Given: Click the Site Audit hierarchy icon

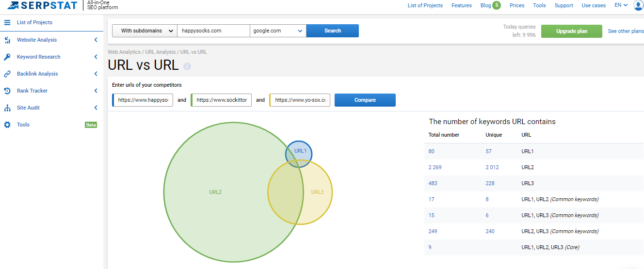Looking at the screenshot, I should click(x=7, y=108).
